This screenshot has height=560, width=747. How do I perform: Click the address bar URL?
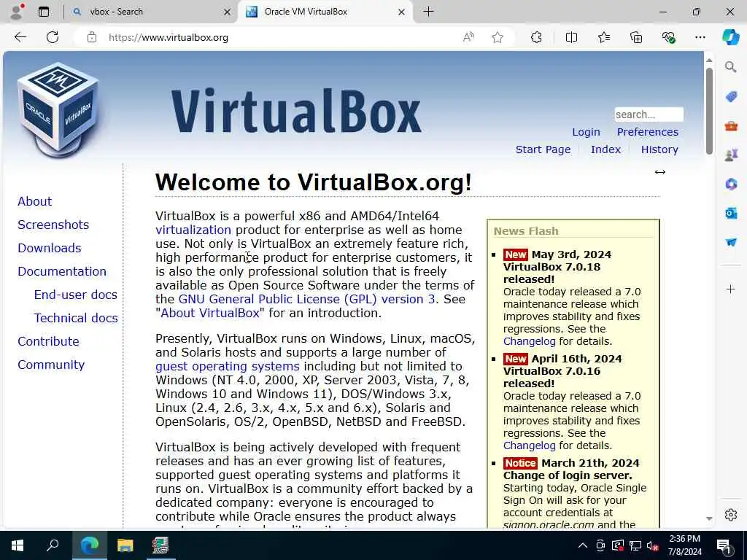tap(169, 37)
